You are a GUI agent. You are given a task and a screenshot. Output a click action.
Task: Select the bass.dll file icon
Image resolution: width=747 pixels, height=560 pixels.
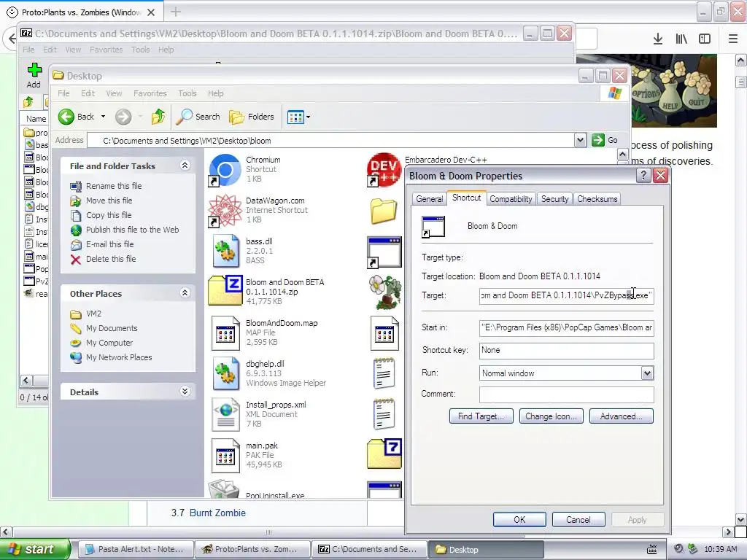click(225, 251)
